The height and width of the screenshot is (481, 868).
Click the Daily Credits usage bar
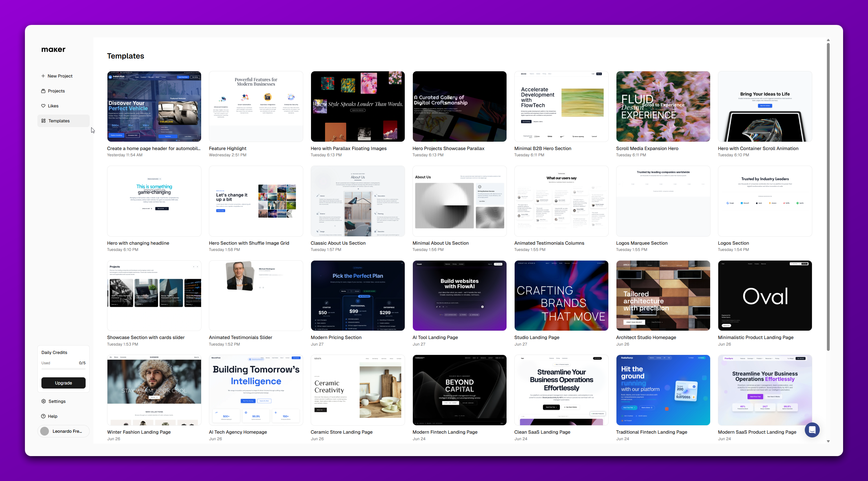63,369
